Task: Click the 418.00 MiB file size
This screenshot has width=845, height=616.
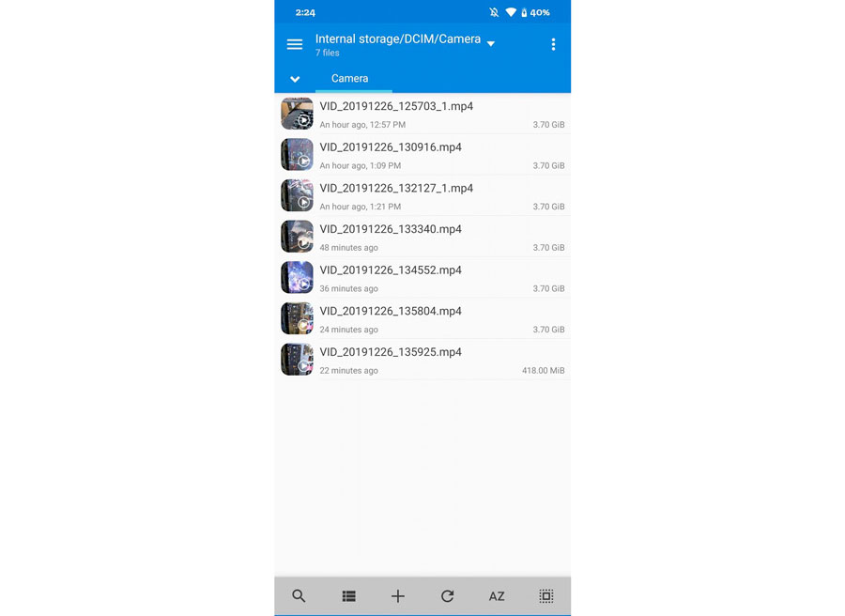Action: (x=544, y=370)
